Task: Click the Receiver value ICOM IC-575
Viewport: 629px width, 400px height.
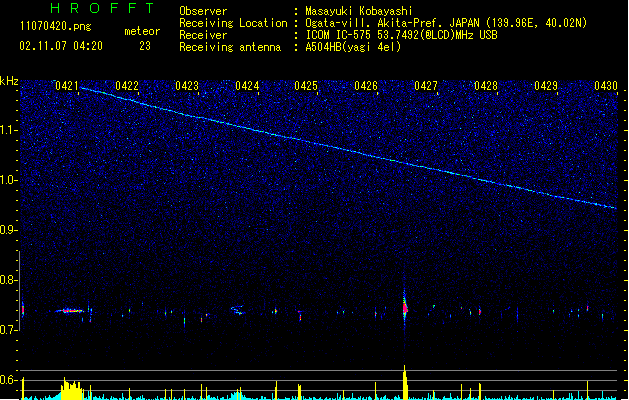Action: coord(339,35)
